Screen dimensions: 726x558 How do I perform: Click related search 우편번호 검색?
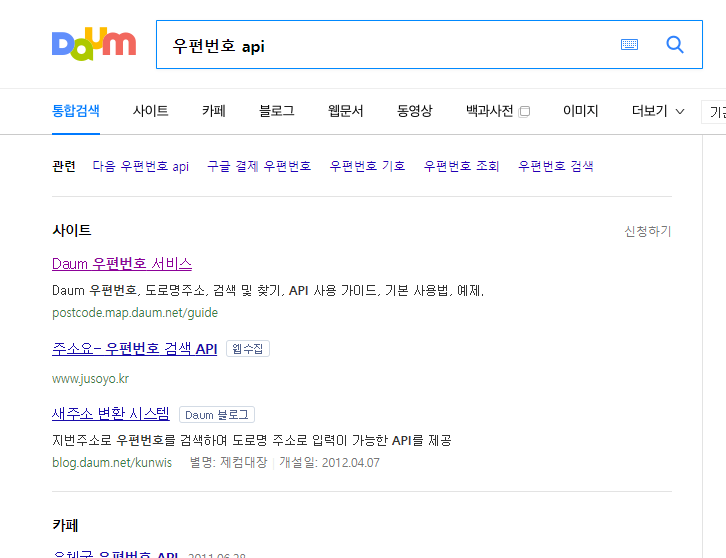pyautogui.click(x=556, y=166)
